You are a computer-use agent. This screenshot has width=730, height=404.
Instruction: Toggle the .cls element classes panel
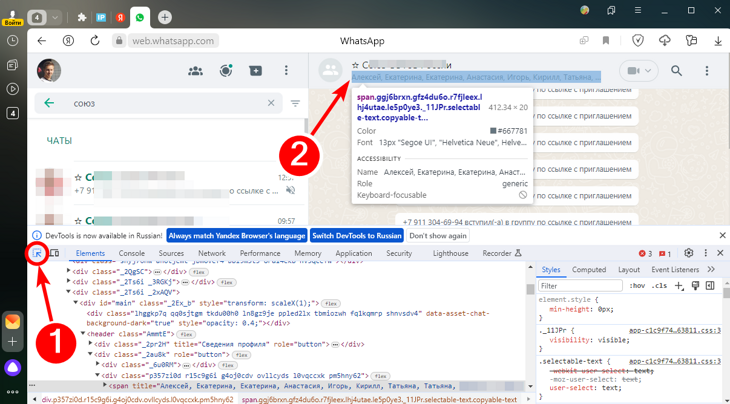pos(659,286)
